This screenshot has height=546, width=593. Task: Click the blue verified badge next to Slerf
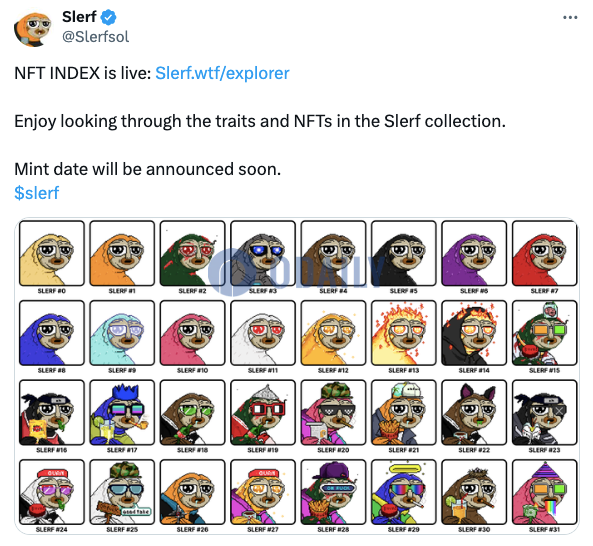pos(109,17)
